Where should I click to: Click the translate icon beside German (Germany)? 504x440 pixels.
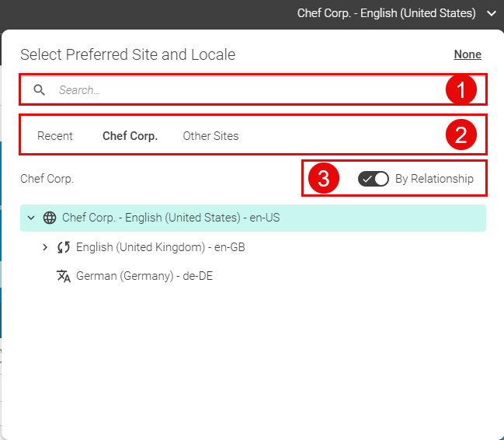(64, 276)
